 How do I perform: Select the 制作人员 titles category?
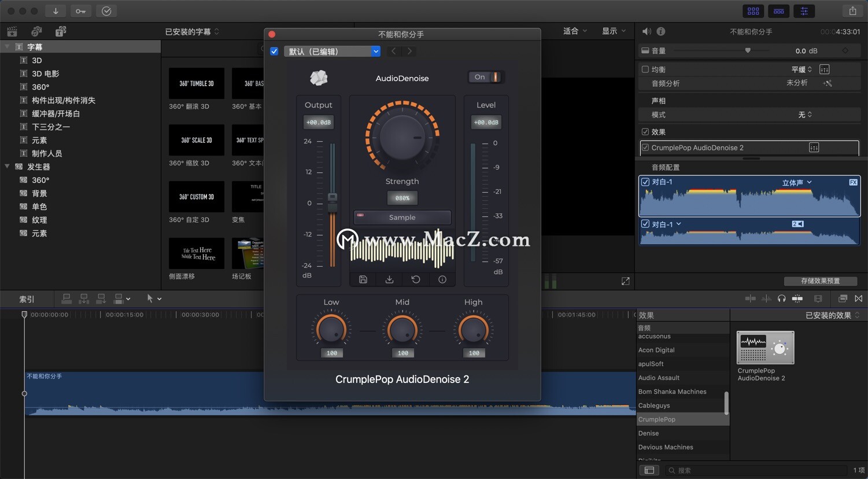click(x=47, y=153)
